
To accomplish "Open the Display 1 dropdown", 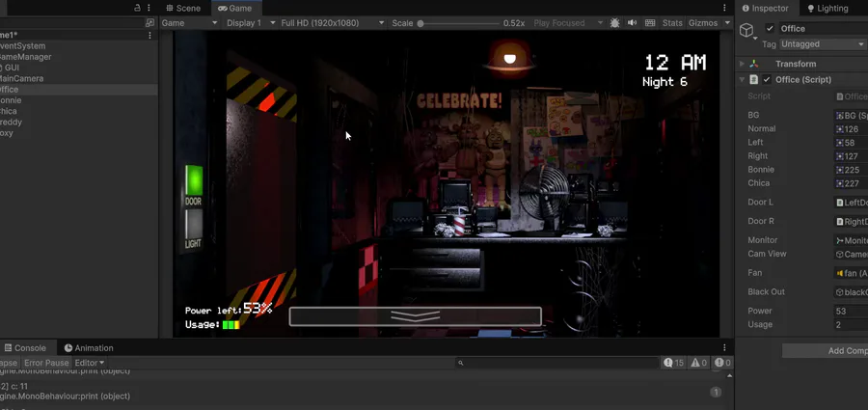I will [x=252, y=23].
